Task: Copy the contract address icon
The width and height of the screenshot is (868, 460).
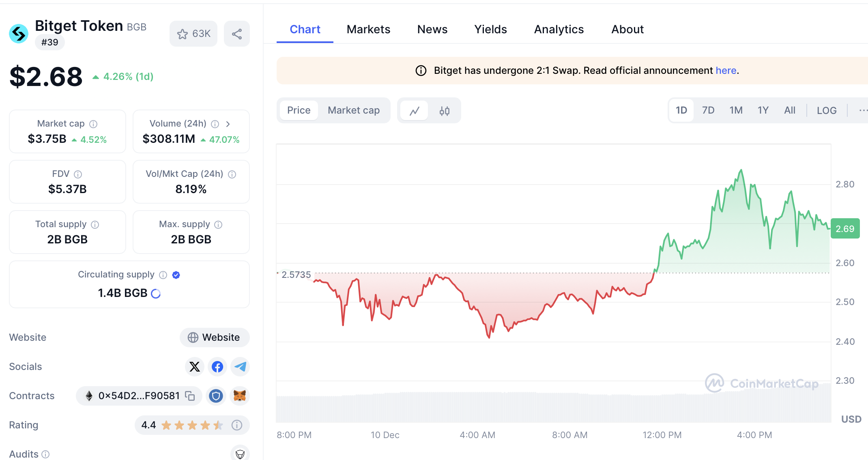Action: (190, 396)
